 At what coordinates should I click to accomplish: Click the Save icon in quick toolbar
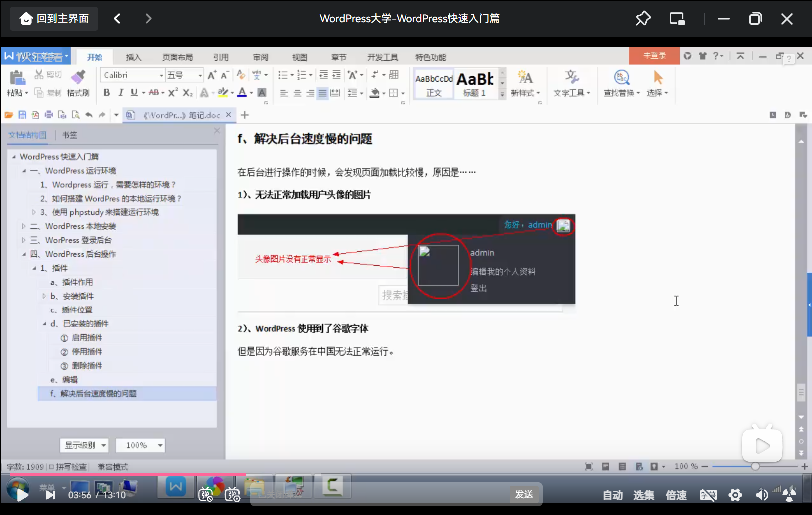coord(22,115)
